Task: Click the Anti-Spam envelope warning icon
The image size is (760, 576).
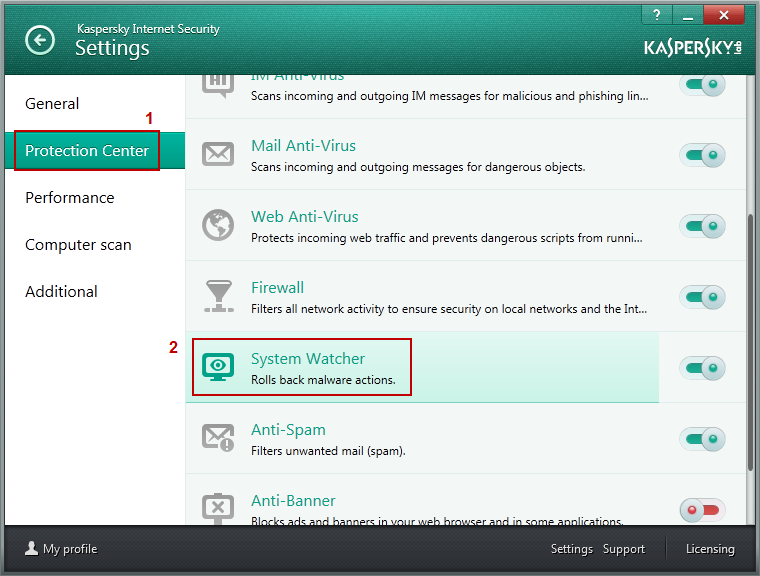Action: [x=218, y=438]
